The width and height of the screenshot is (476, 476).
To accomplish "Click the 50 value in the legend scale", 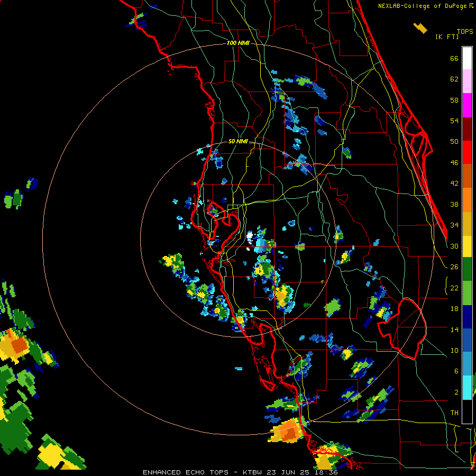I will 454,141.
